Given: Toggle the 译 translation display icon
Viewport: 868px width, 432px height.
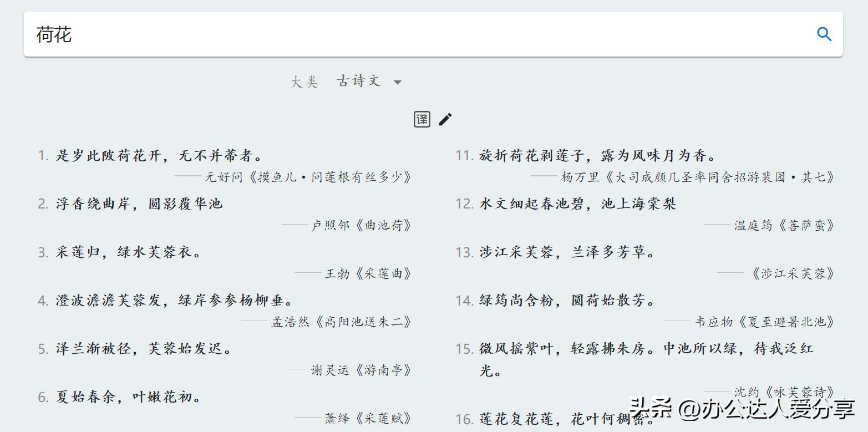Looking at the screenshot, I should [422, 119].
